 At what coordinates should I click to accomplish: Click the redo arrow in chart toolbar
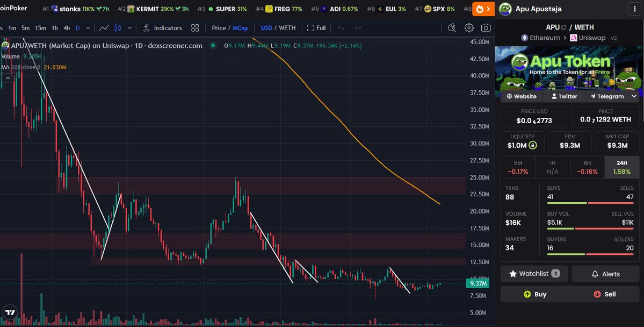358,28
